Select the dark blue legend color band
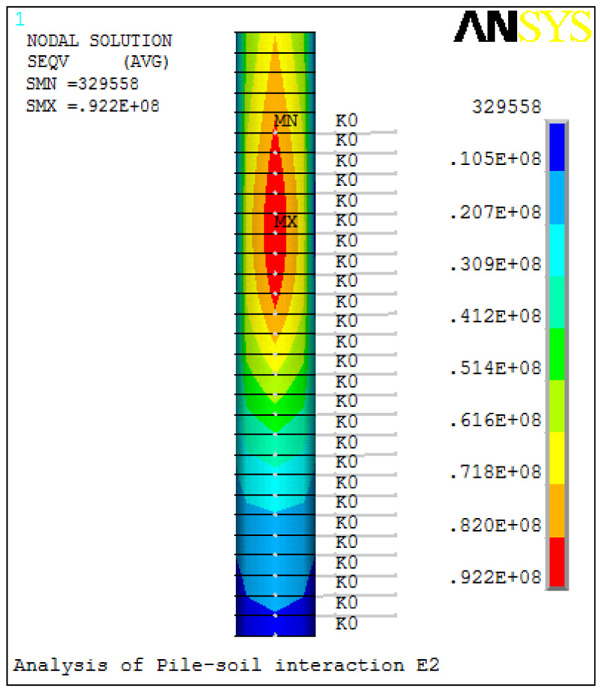Viewport: 600px width, 689px height. (557, 147)
